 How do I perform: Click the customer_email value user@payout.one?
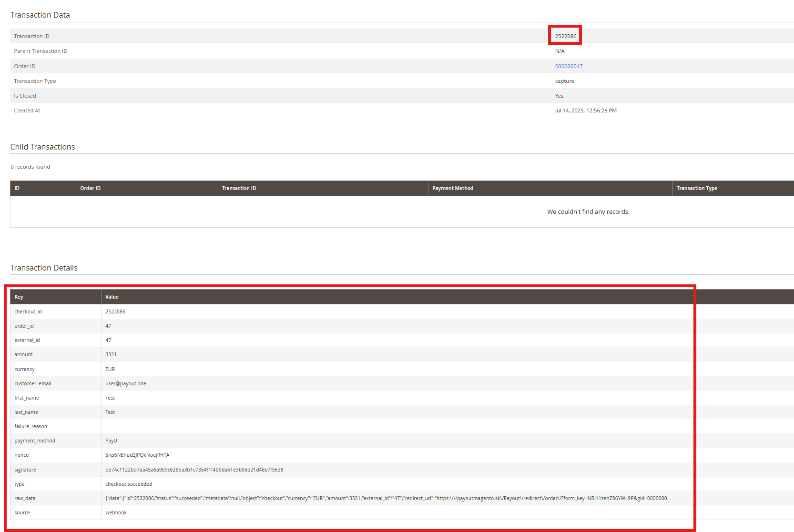pos(125,383)
